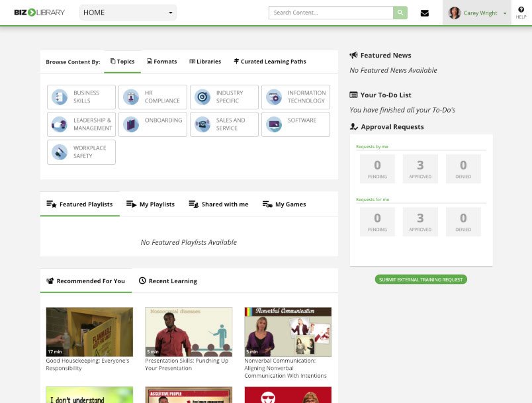Open Presentation Skills video thumbnail
Viewport: 532px width, 403px height.
[x=189, y=332]
